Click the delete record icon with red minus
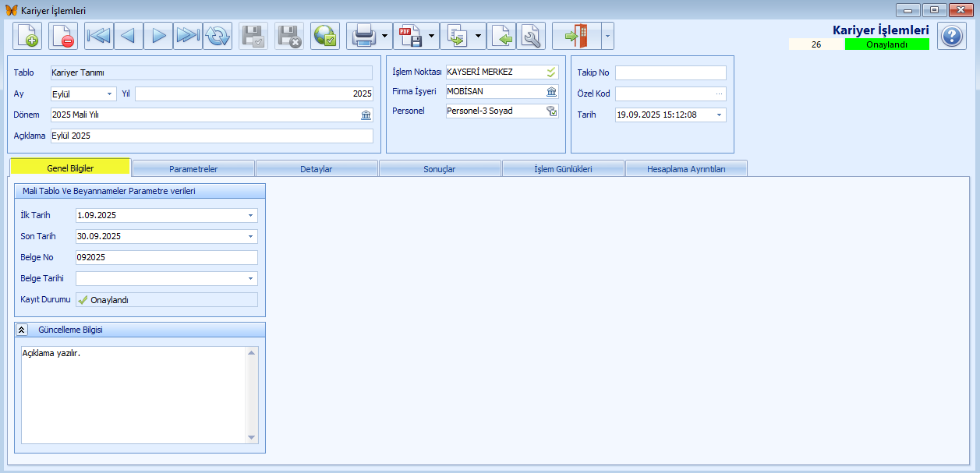980x473 pixels. click(63, 36)
